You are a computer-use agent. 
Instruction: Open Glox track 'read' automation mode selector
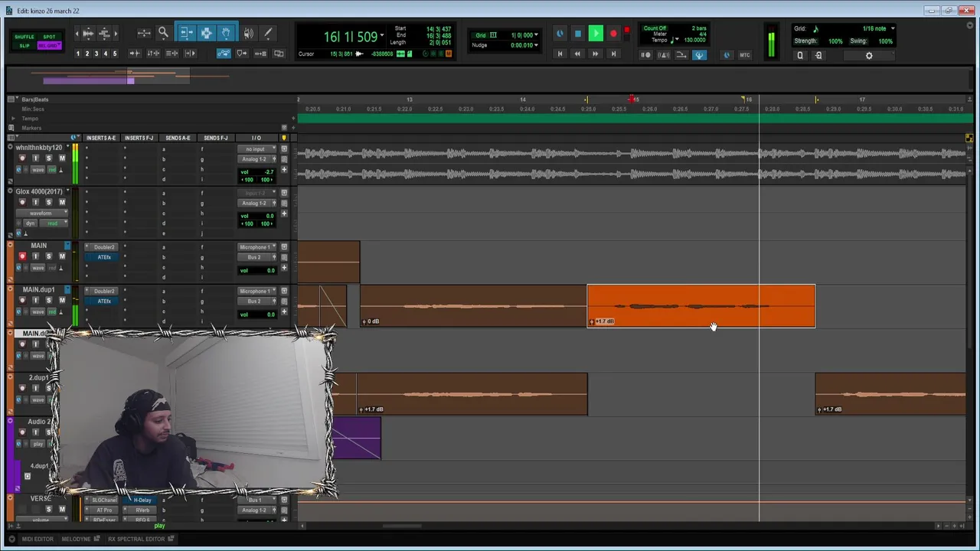click(53, 223)
